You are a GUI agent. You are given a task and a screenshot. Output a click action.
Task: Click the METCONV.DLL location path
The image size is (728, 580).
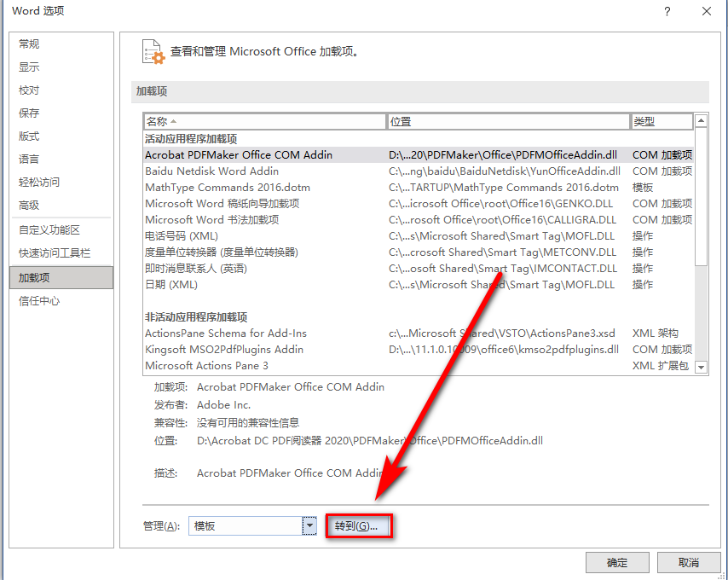[x=502, y=252]
